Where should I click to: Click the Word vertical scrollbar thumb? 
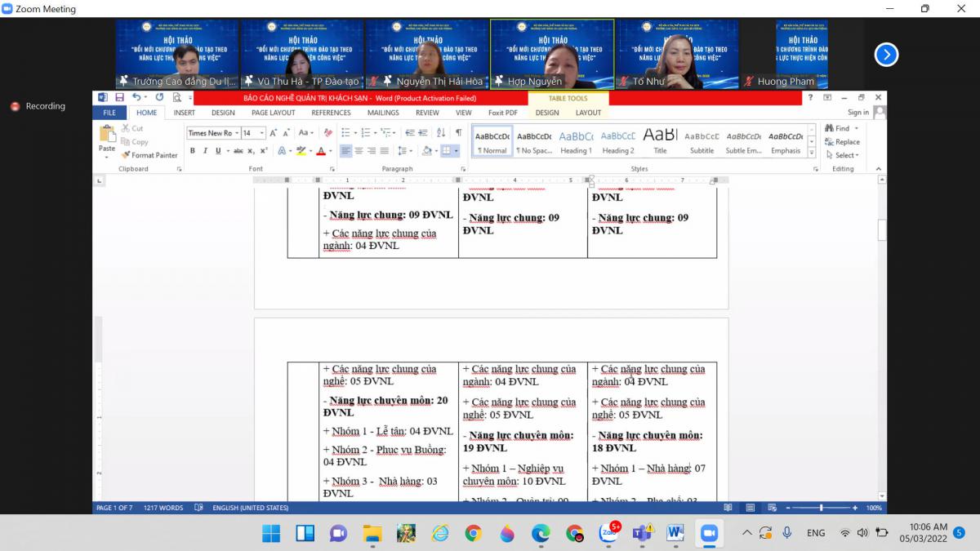coord(882,230)
